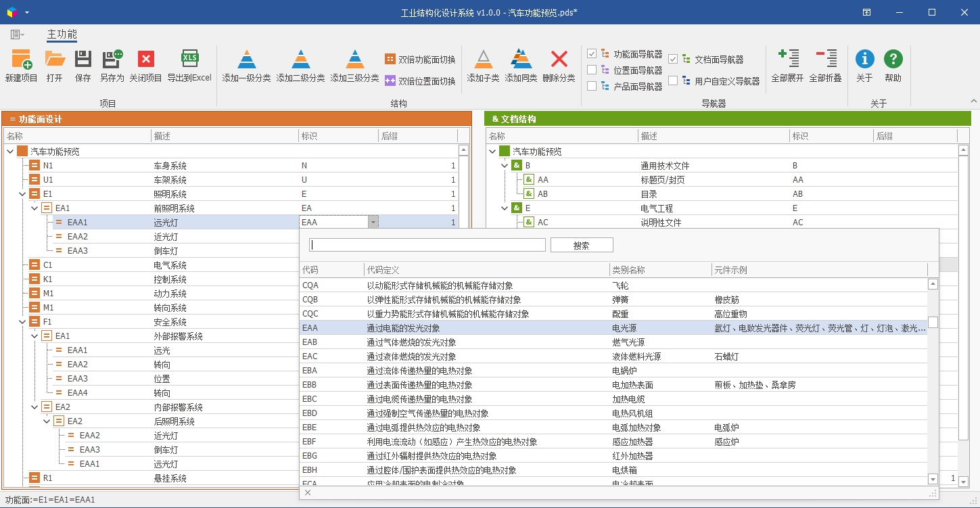The width and height of the screenshot is (980, 508).
Task: Click the 新建项目 new project icon
Action: [21, 60]
